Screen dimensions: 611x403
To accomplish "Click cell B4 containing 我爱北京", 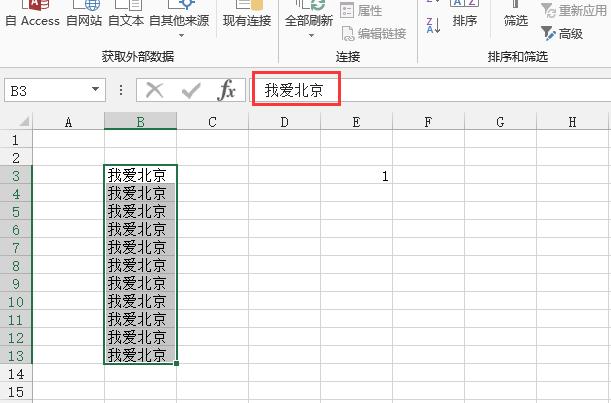I will [141, 193].
